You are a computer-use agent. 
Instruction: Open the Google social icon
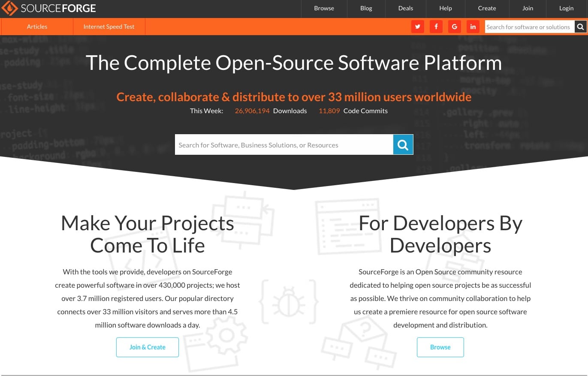[454, 27]
